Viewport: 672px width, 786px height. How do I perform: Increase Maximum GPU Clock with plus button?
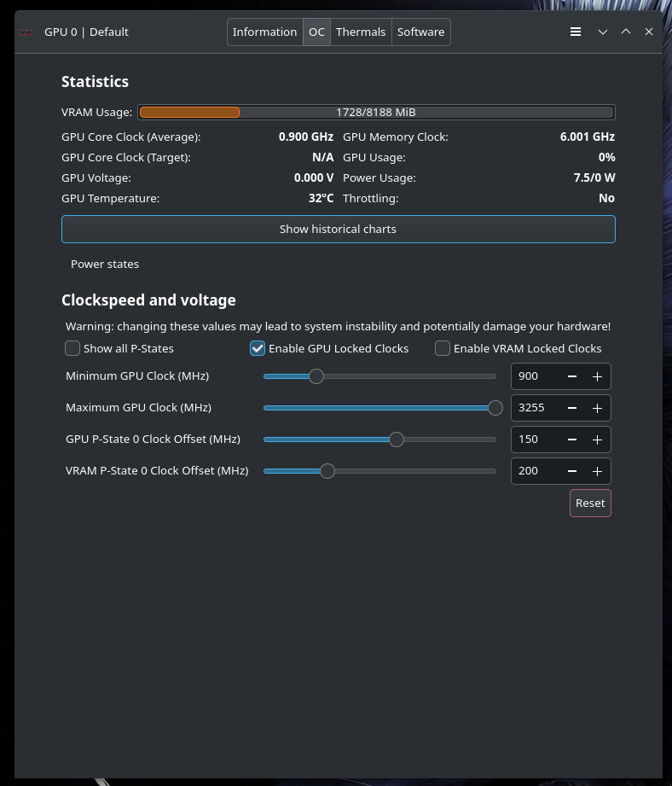(597, 408)
